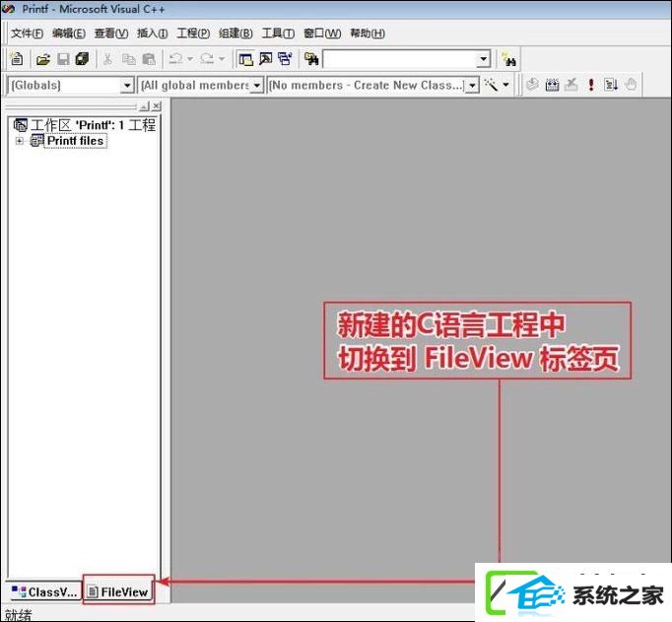Open the All global members dropdown

pos(257,86)
